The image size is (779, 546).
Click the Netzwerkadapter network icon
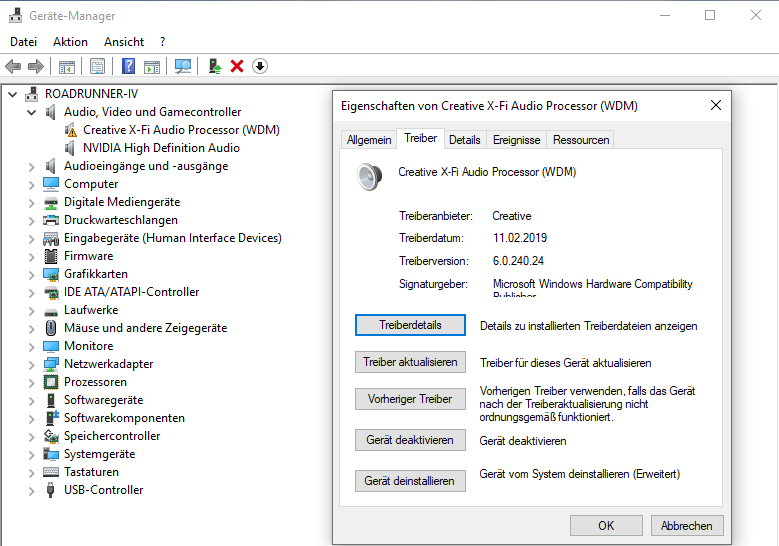(51, 364)
